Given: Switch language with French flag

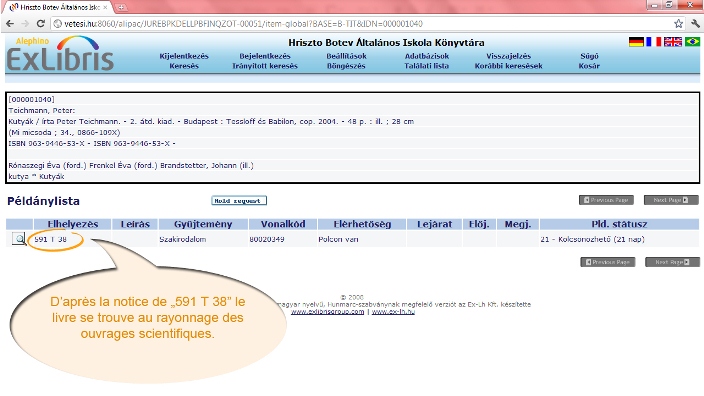Looking at the screenshot, I should pyautogui.click(x=653, y=42).
